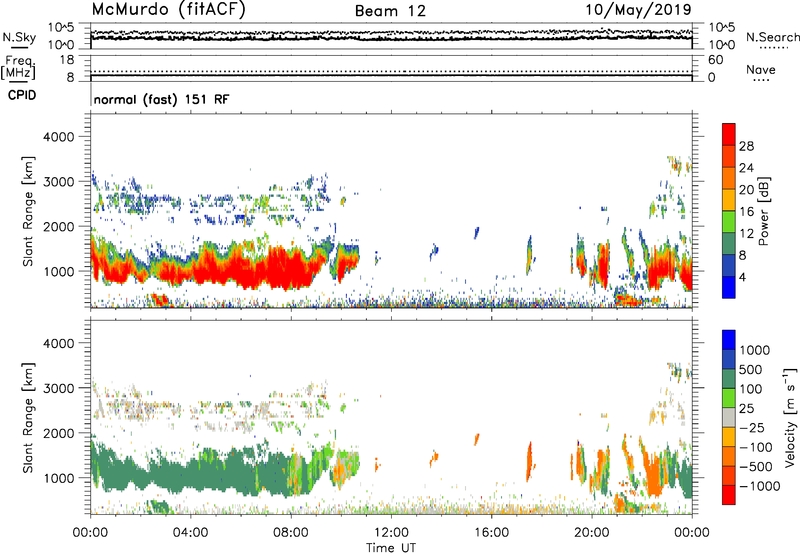Click the blue top segment of the velocity colorbar
Viewport: 800px width, 554px height.
coord(729,340)
